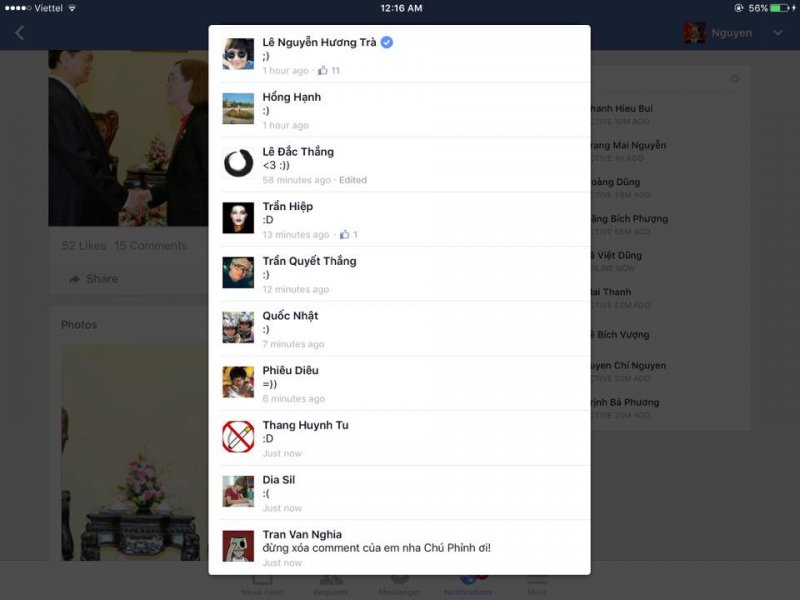Open Thang Huynh Tu's no-smoking avatar
Viewport: 800px width, 600px height.
(x=238, y=436)
